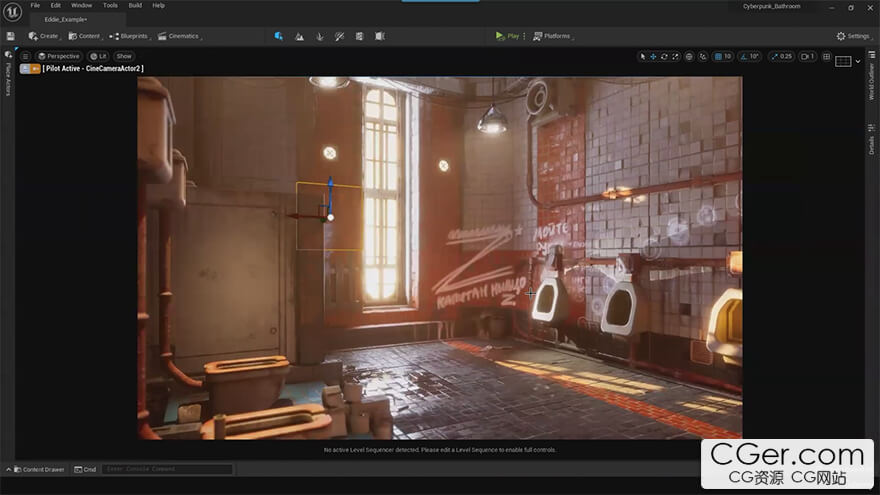Open viewport options hamburger menu
The height and width of the screenshot is (495, 880).
25,56
